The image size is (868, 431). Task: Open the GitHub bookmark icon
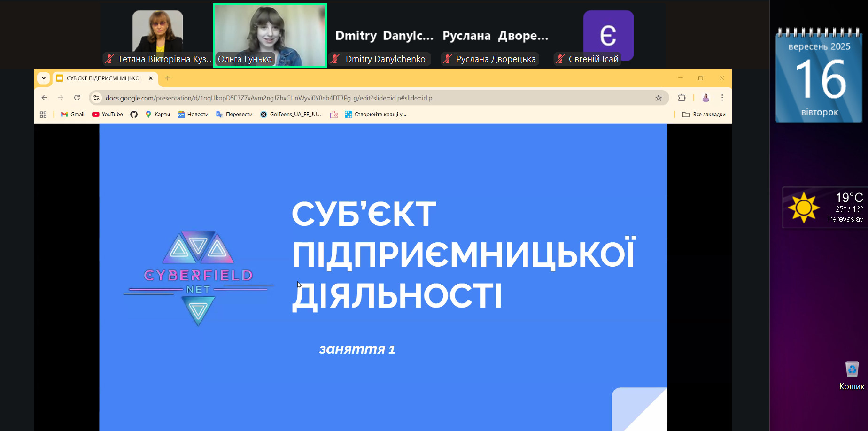[134, 115]
